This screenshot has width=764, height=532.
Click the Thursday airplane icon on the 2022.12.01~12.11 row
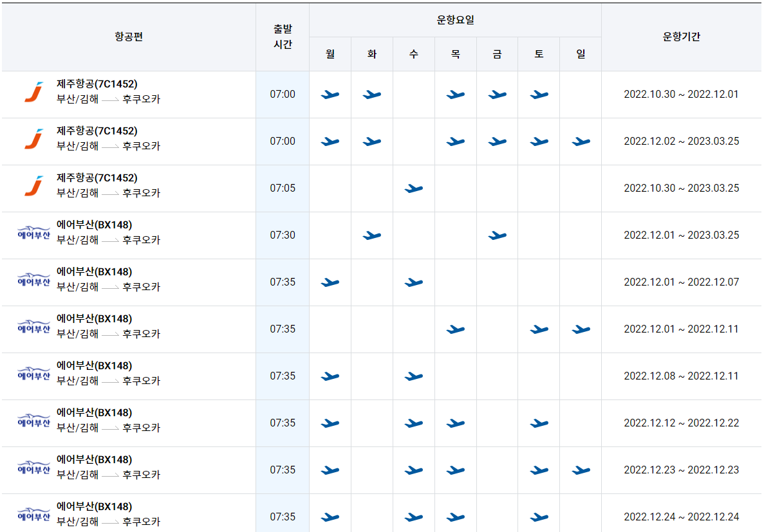click(x=455, y=329)
